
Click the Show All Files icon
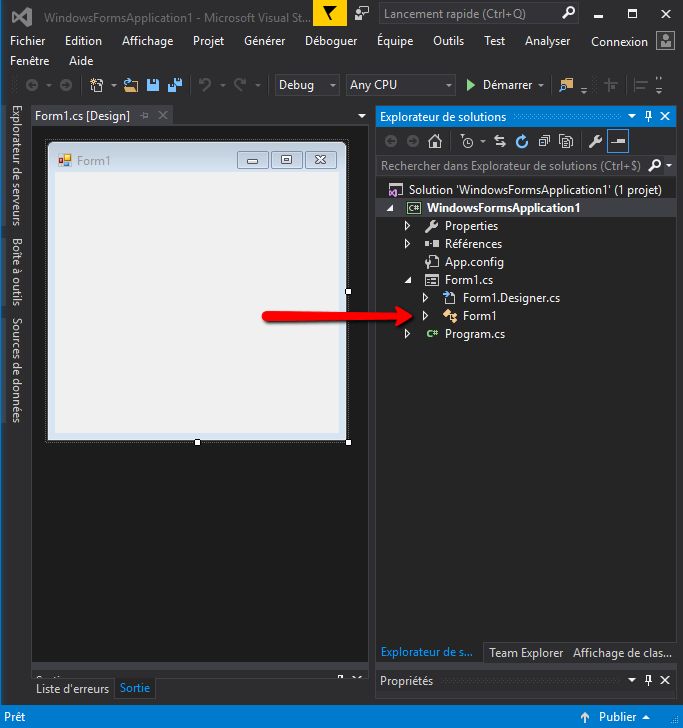(x=566, y=141)
